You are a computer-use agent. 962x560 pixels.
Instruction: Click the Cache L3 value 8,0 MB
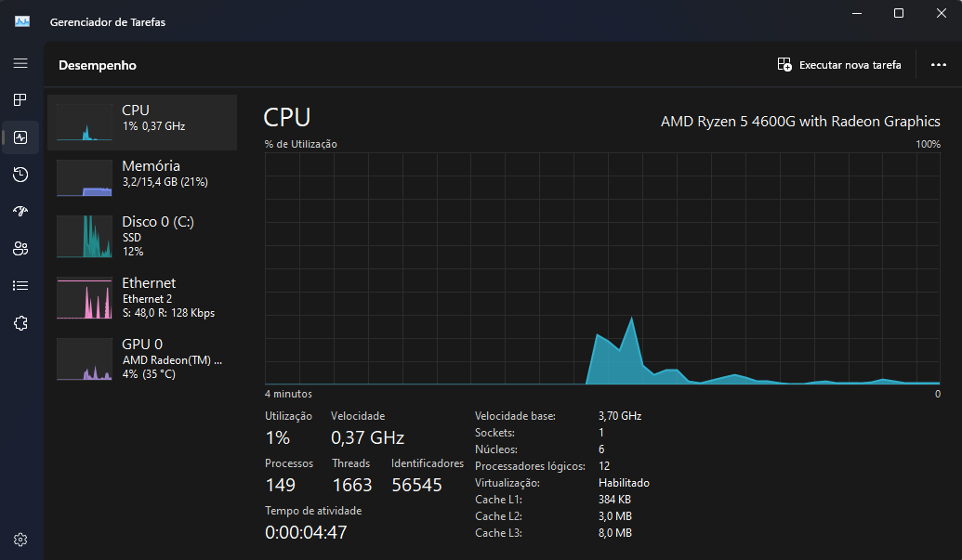coord(614,533)
